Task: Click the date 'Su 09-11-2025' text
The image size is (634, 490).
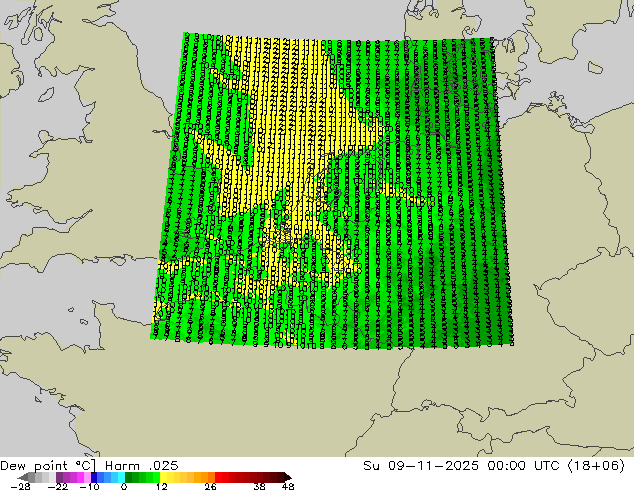Action: [421, 466]
